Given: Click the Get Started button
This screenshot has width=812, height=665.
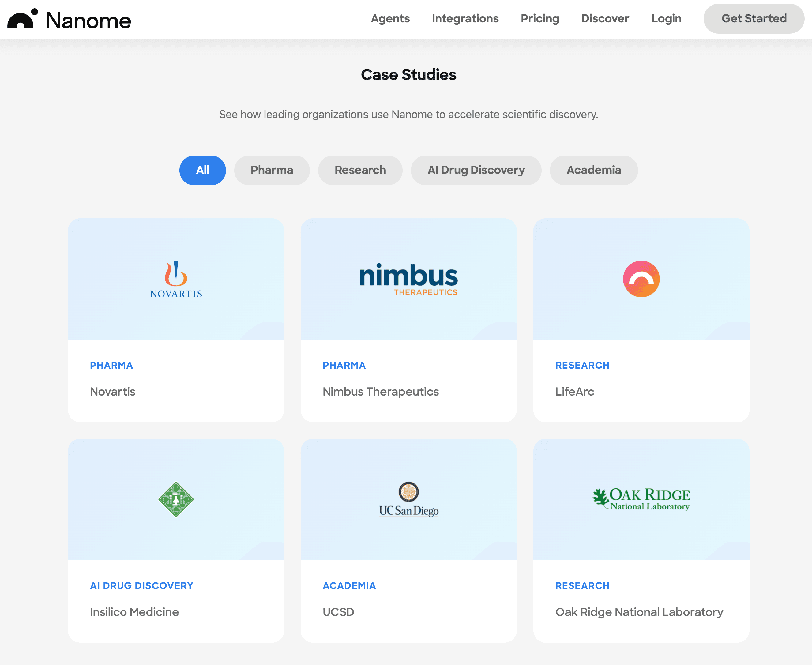Looking at the screenshot, I should coord(754,18).
